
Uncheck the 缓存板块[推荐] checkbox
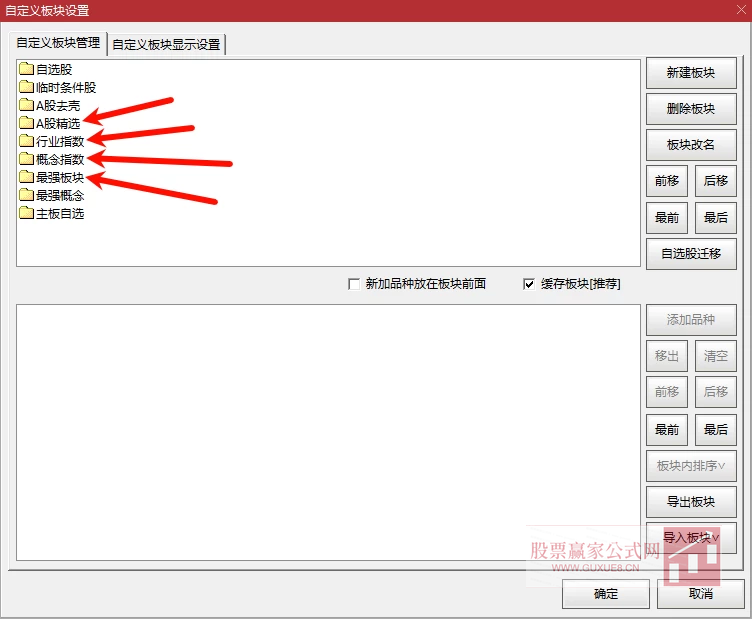click(x=529, y=284)
